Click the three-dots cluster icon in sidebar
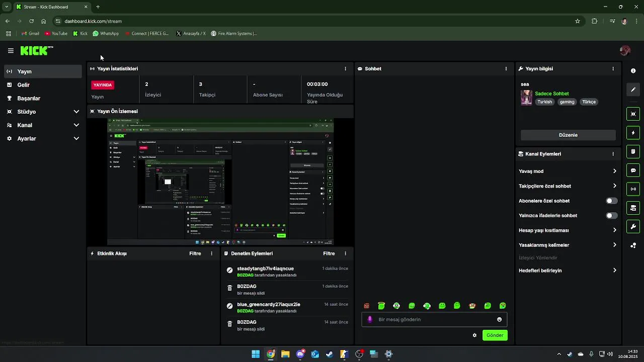This screenshot has width=644, height=362. point(633,245)
